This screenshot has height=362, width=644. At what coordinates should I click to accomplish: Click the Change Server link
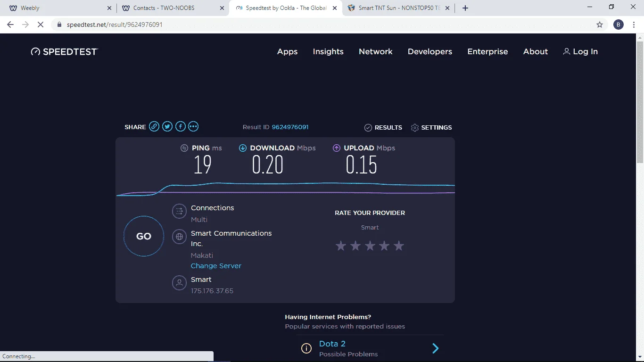coord(216,266)
